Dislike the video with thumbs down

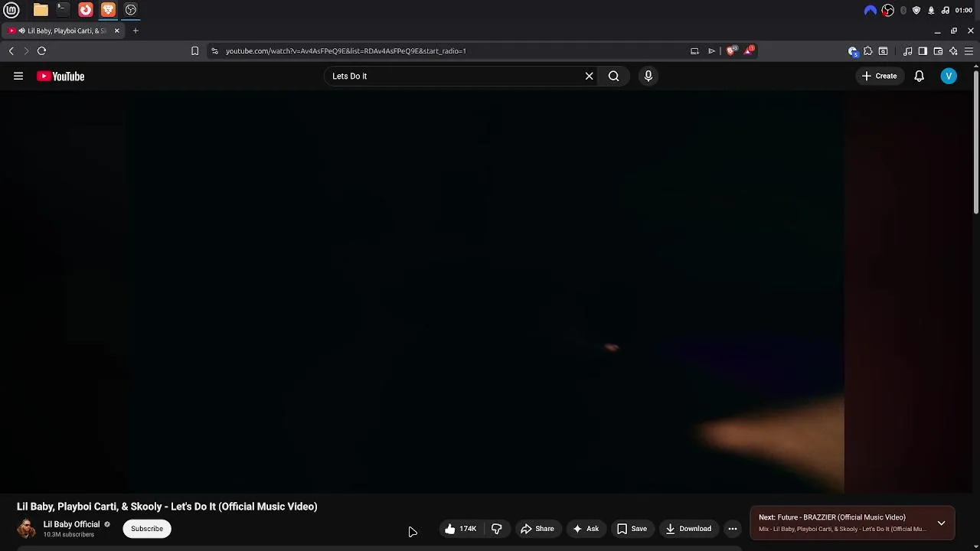click(496, 529)
